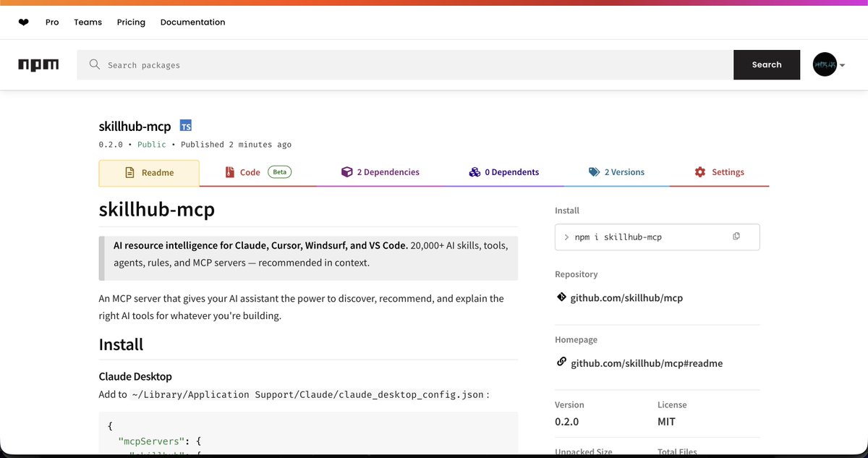Open the Pro menu link
Image resolution: width=868 pixels, height=458 pixels.
pyautogui.click(x=52, y=22)
